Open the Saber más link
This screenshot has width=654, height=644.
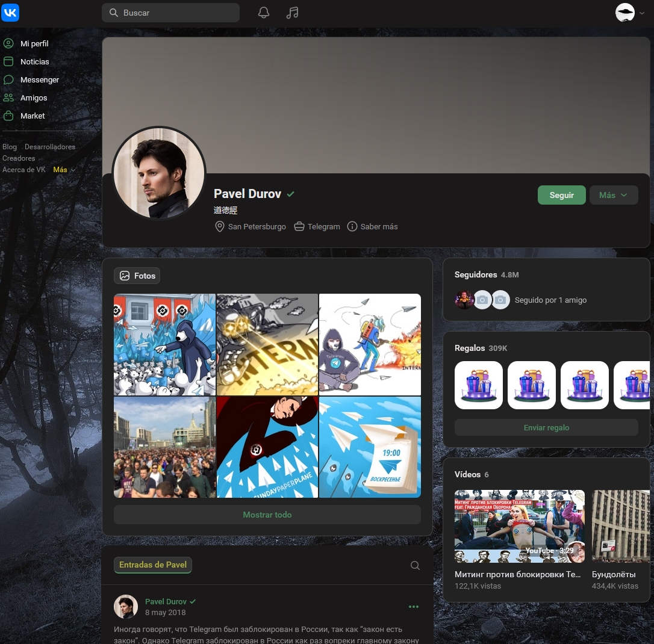click(x=379, y=227)
